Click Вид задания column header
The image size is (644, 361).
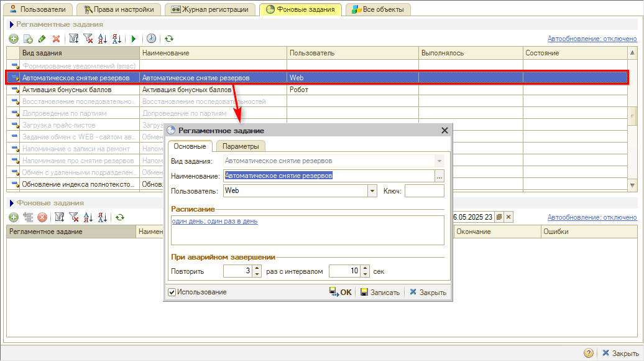[x=80, y=53]
